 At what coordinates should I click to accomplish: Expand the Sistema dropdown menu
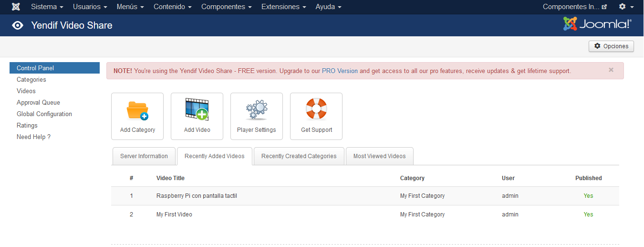point(47,7)
